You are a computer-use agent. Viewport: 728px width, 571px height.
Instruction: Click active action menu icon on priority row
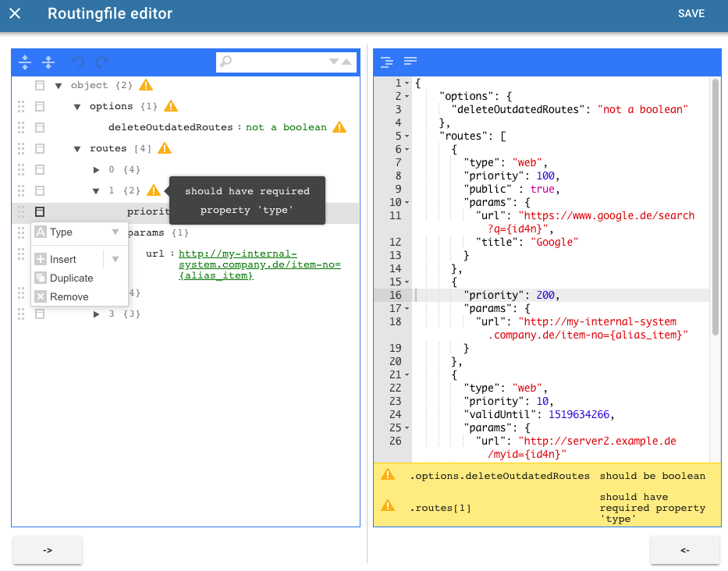[x=40, y=211]
